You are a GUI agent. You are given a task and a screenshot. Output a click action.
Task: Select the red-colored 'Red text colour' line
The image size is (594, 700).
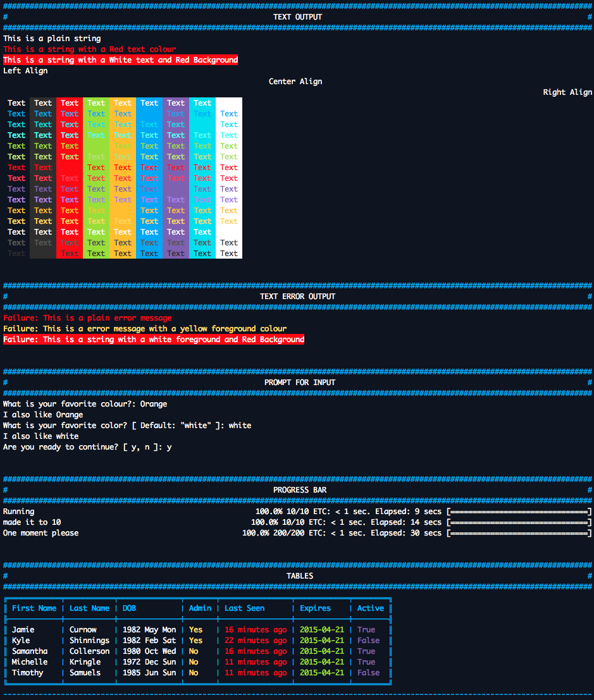[89, 49]
